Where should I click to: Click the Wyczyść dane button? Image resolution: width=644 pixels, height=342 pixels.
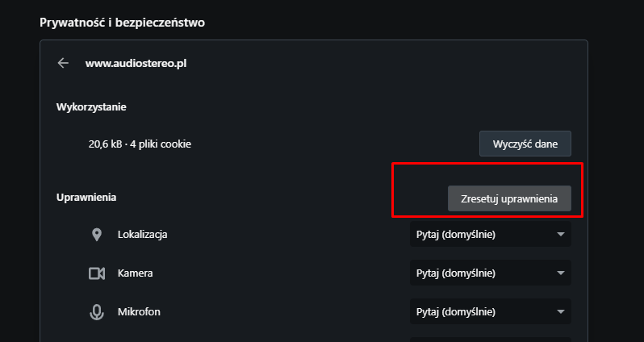click(525, 144)
